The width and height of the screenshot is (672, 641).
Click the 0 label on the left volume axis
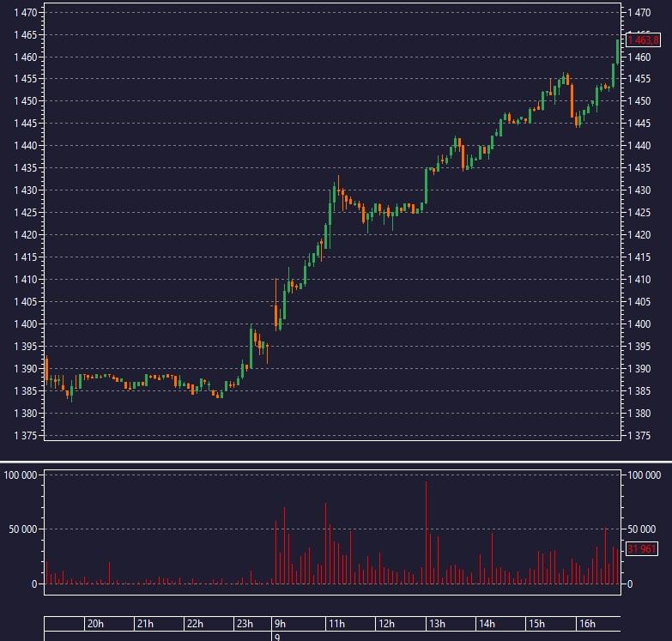point(34,584)
